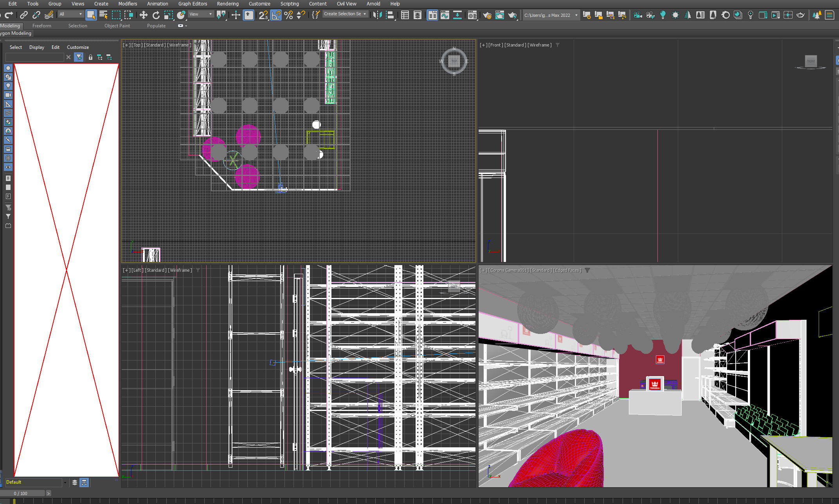Image resolution: width=839 pixels, height=504 pixels.
Task: Toggle Window/Crossing selection mode
Action: (x=129, y=15)
